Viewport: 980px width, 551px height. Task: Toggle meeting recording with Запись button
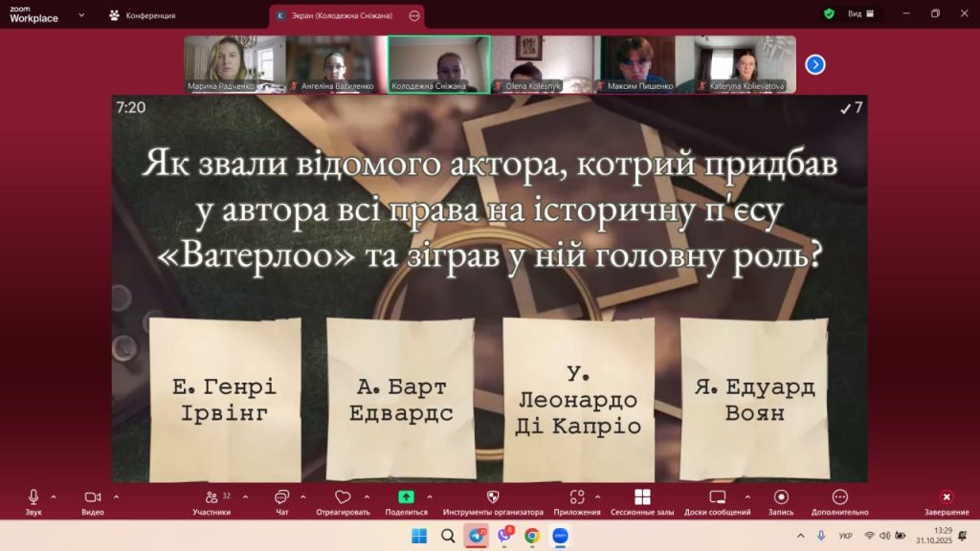781,497
